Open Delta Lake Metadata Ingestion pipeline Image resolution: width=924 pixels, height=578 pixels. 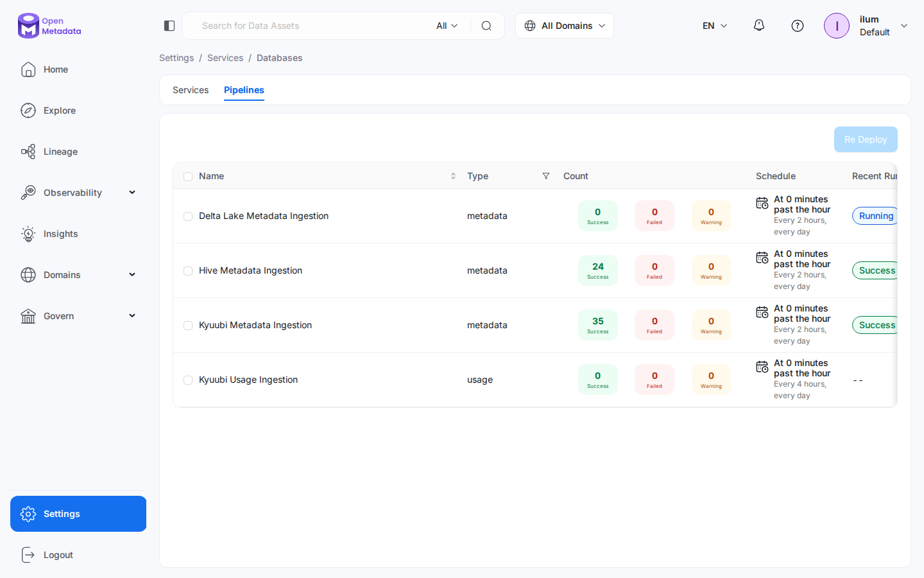(x=264, y=216)
